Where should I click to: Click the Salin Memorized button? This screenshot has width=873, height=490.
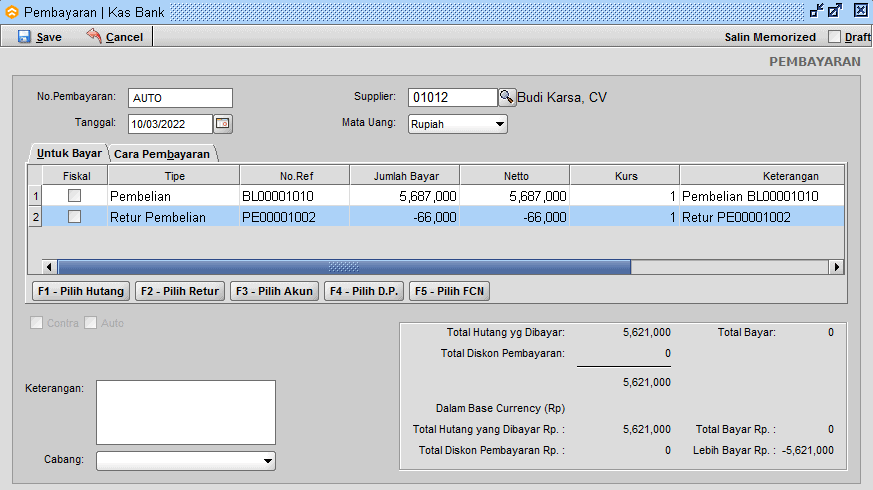[770, 37]
